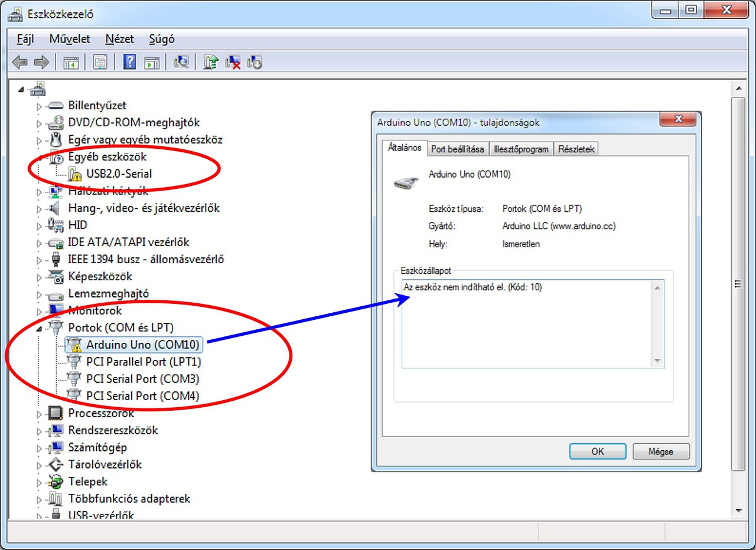Click the icon beside Tárolóvezérlők
The width and height of the screenshot is (756, 550).
click(56, 464)
